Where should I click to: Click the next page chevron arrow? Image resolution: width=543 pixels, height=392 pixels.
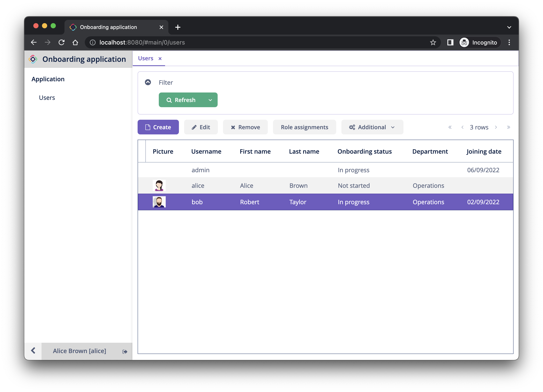click(x=496, y=127)
